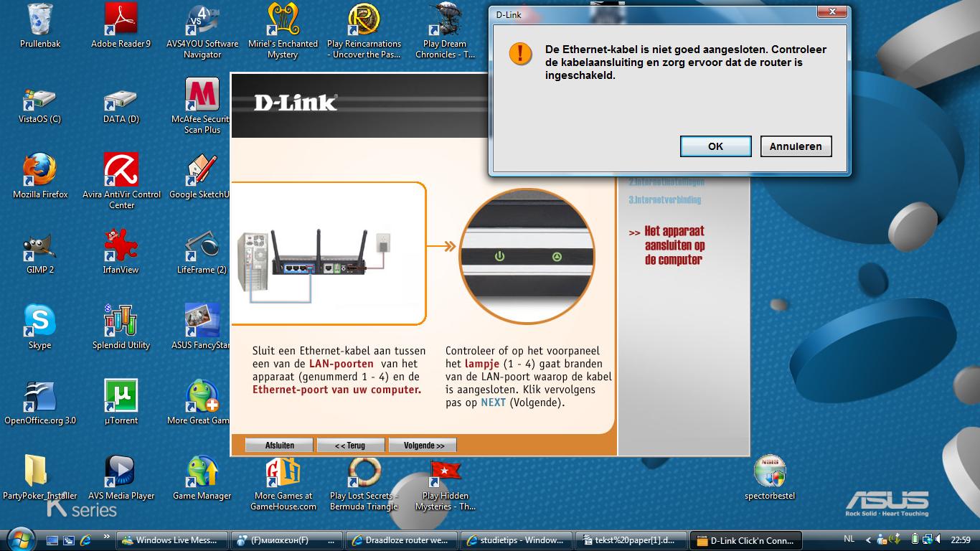Show hidden tray icons arrow

tap(869, 540)
